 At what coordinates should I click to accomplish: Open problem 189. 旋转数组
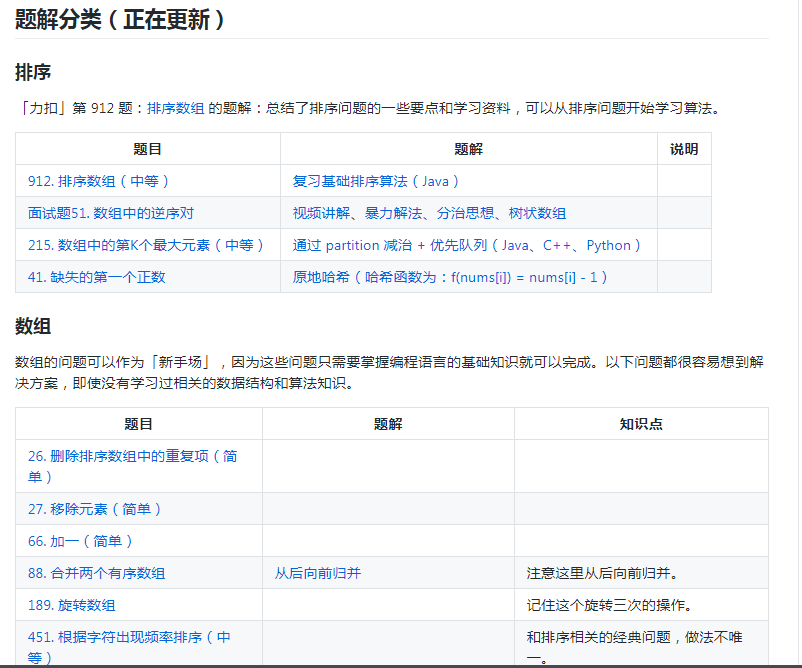coord(72,605)
